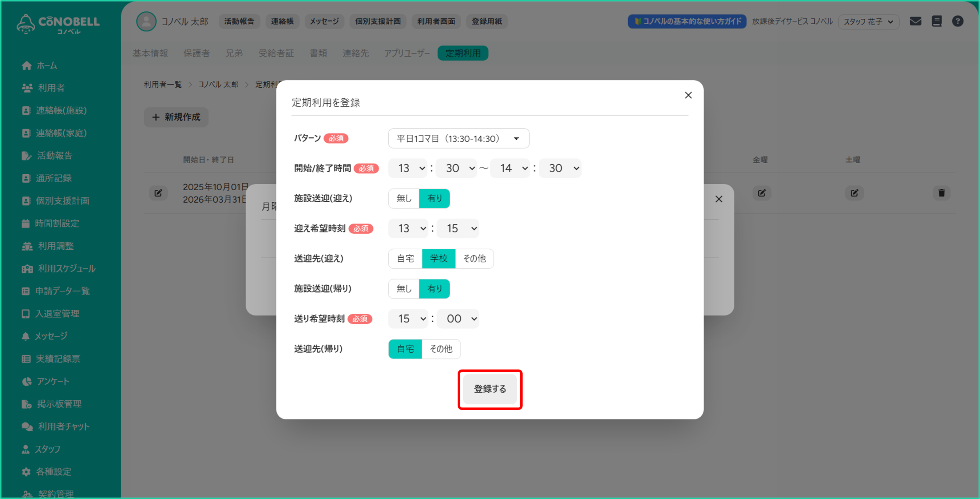
Task: Click the Saturday column edit pencil icon
Action: coord(854,193)
